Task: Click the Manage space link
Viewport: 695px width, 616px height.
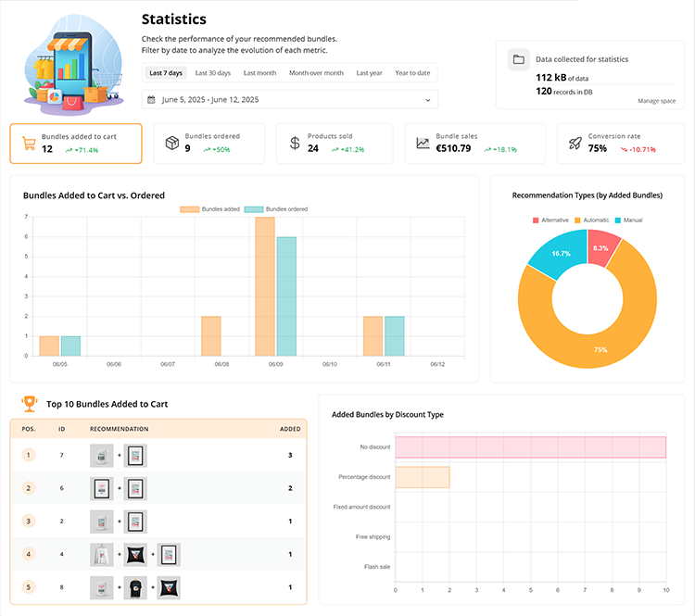Action: [x=656, y=101]
